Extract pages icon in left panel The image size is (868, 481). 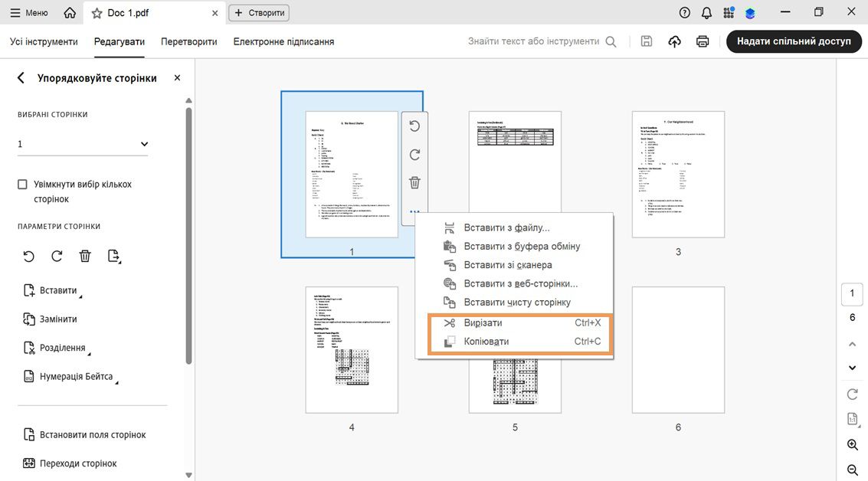(x=113, y=257)
